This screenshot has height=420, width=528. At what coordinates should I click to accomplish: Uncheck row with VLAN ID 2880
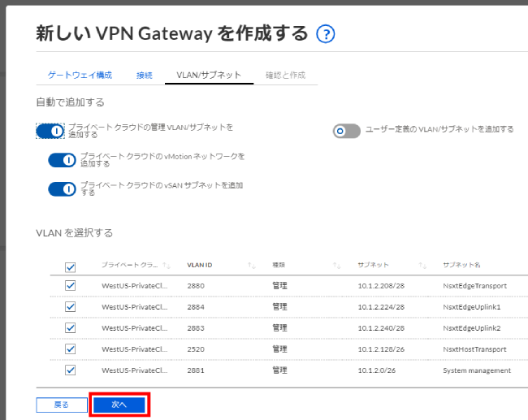(x=70, y=286)
